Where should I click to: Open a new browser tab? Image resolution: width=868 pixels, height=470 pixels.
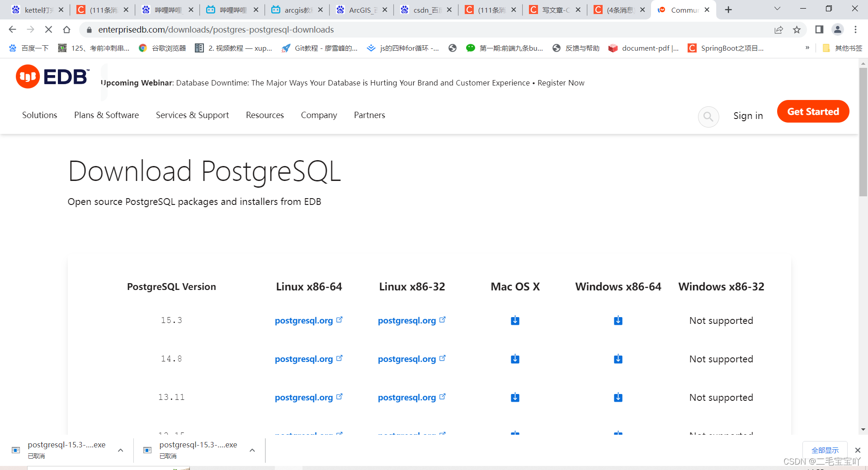728,9
